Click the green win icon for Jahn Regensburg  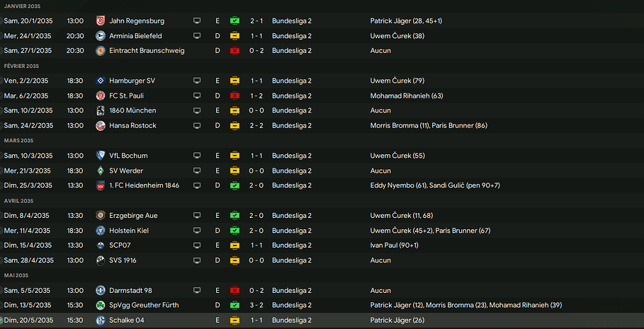point(235,21)
